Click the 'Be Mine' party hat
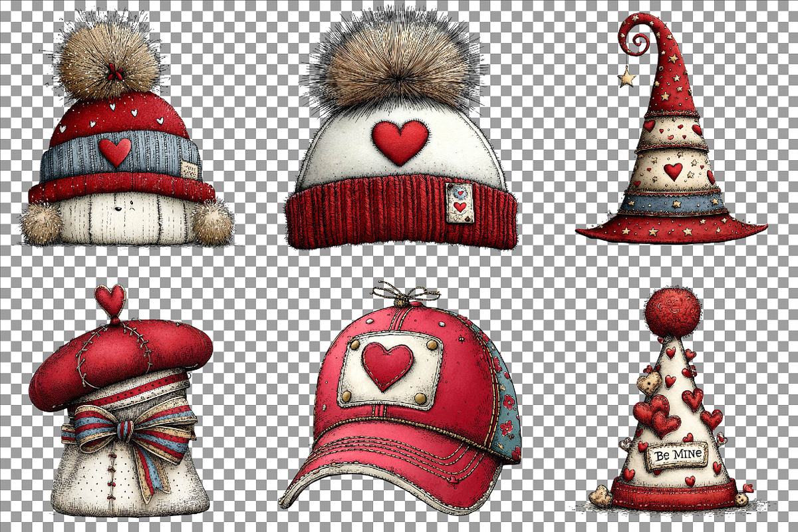Viewport: 798px width, 532px height. pyautogui.click(x=672, y=399)
